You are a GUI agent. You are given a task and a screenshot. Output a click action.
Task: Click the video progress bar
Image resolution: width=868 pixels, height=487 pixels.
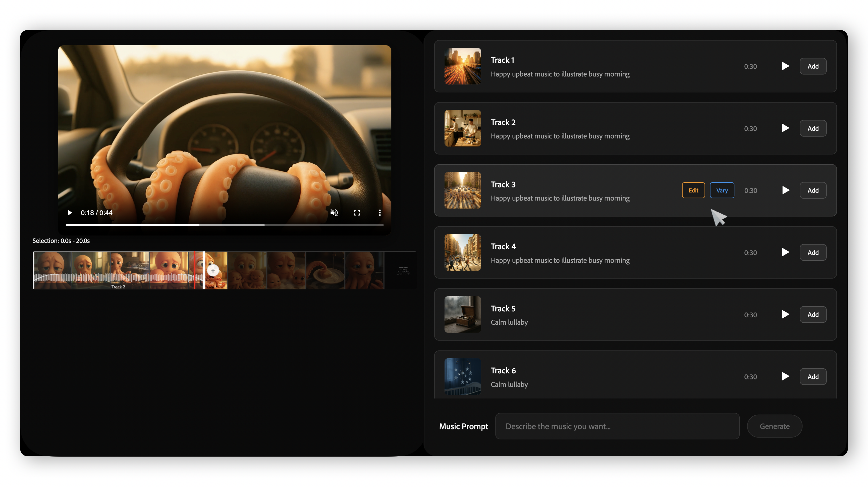tap(225, 225)
